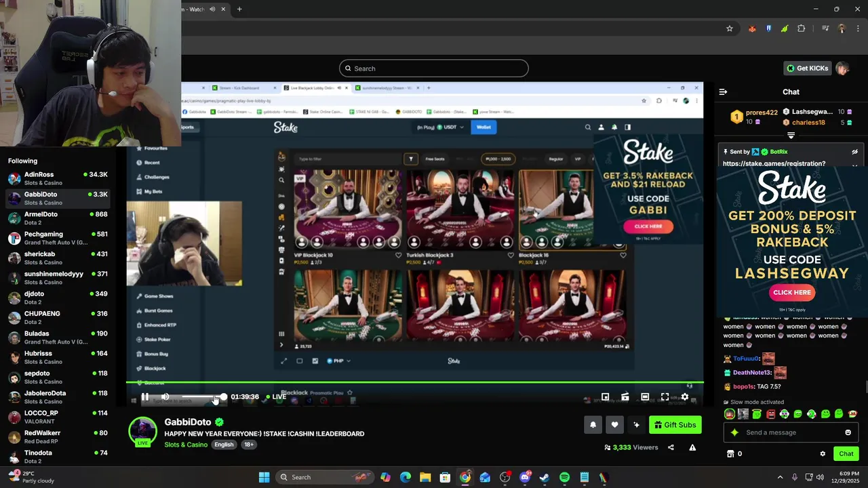This screenshot has height=488, width=868.
Task: Open GabbiDoto's channel avatar
Action: click(x=142, y=431)
